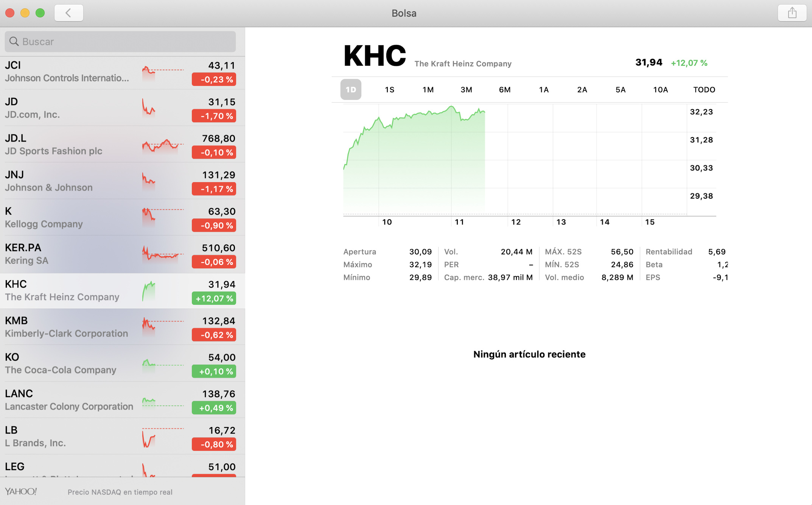The image size is (812, 505).
Task: Click the MÁX. 52S 56,50 value
Action: click(x=622, y=252)
